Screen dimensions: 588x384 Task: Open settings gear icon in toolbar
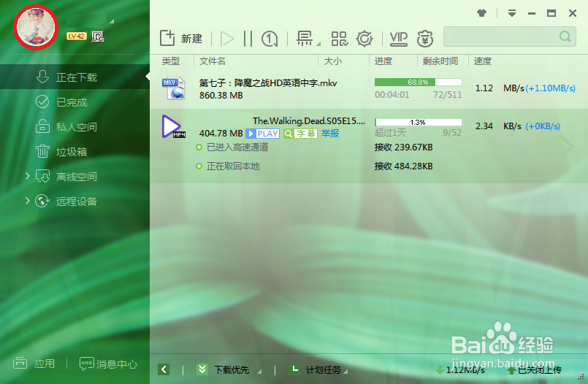tap(364, 39)
